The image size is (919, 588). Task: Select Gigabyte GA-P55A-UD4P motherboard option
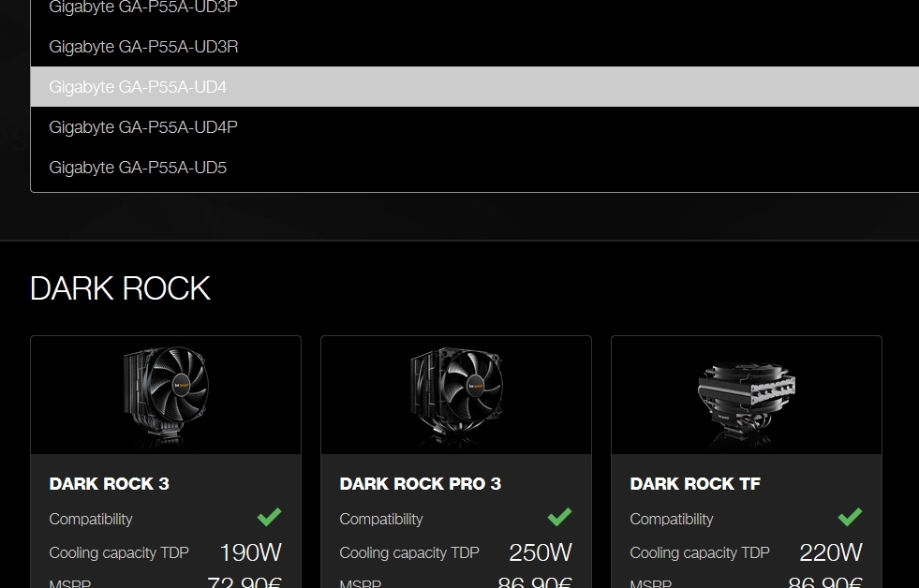click(475, 127)
